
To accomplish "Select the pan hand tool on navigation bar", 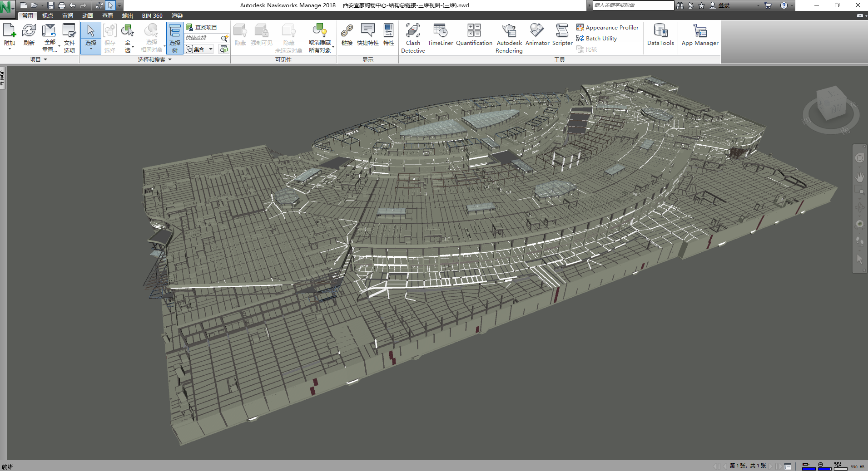I will coord(859,177).
